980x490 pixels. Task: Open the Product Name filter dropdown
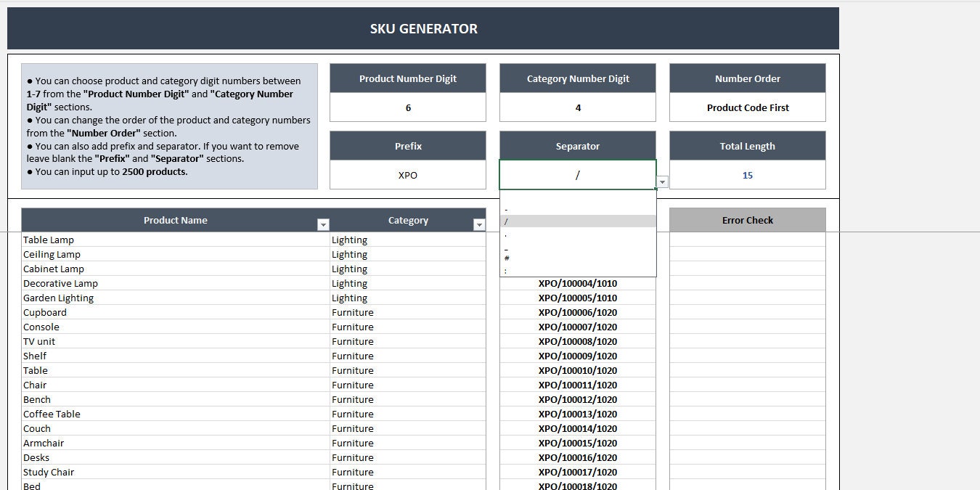[x=323, y=224]
